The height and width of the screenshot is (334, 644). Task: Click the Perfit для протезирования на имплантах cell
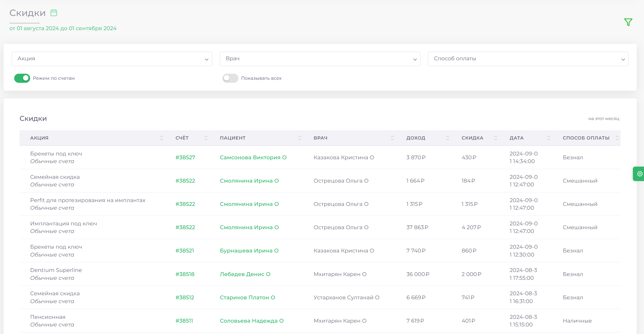[88, 204]
